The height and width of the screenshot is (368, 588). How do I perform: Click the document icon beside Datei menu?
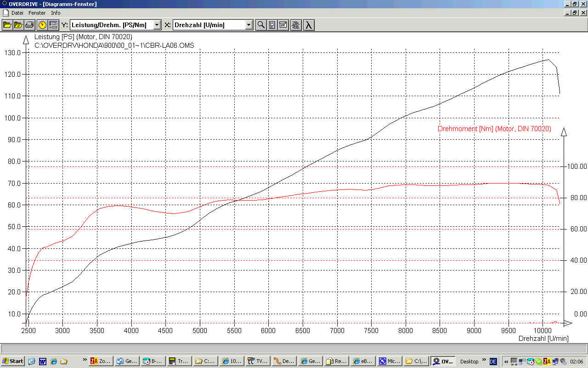point(6,13)
